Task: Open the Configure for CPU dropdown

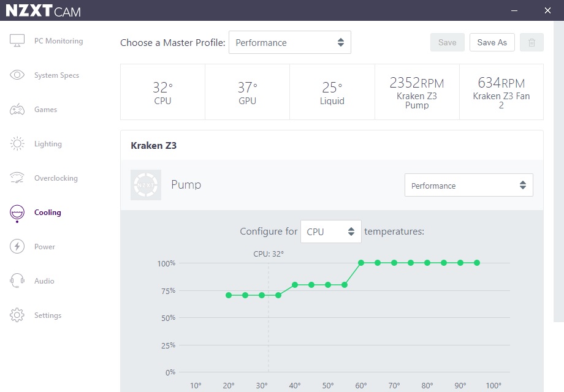Action: click(331, 232)
